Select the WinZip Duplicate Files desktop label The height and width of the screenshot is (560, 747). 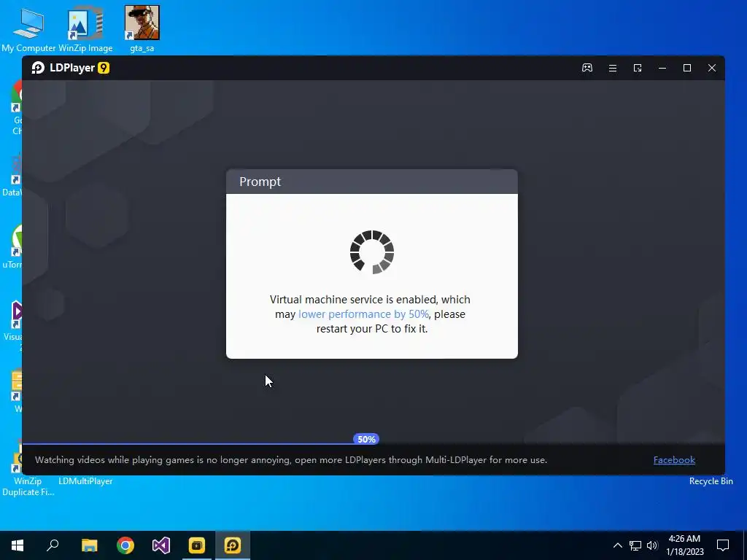(x=28, y=486)
